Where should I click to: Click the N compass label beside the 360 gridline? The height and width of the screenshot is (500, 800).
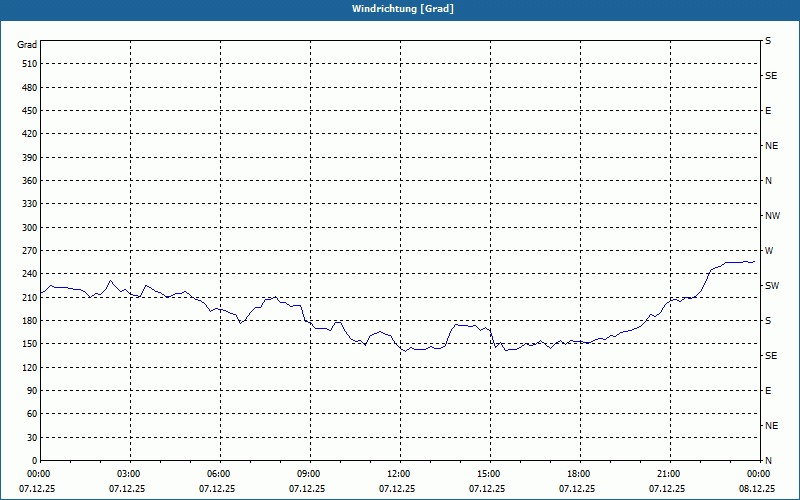[768, 181]
